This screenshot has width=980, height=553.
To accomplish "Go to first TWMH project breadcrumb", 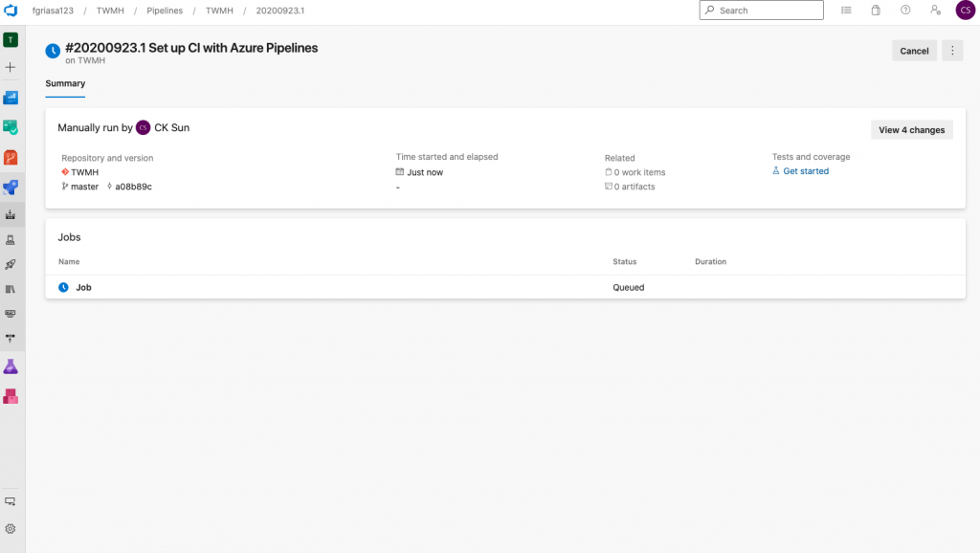I will pos(110,11).
